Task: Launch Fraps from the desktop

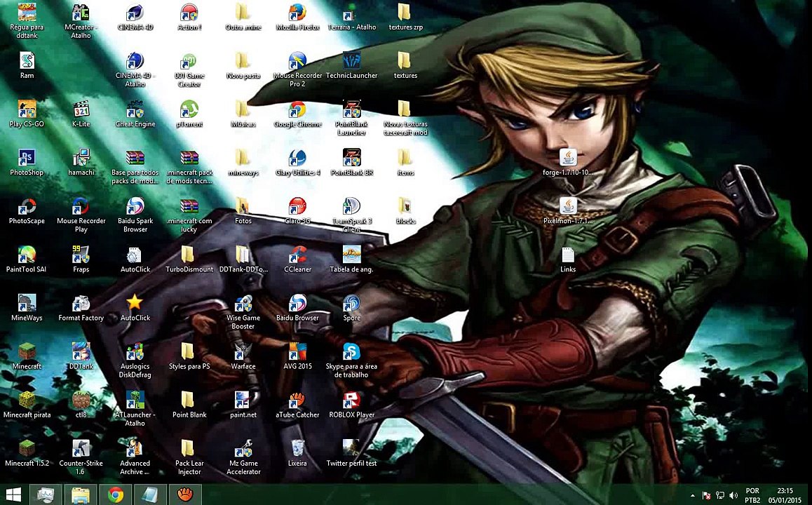Action: pyautogui.click(x=81, y=255)
